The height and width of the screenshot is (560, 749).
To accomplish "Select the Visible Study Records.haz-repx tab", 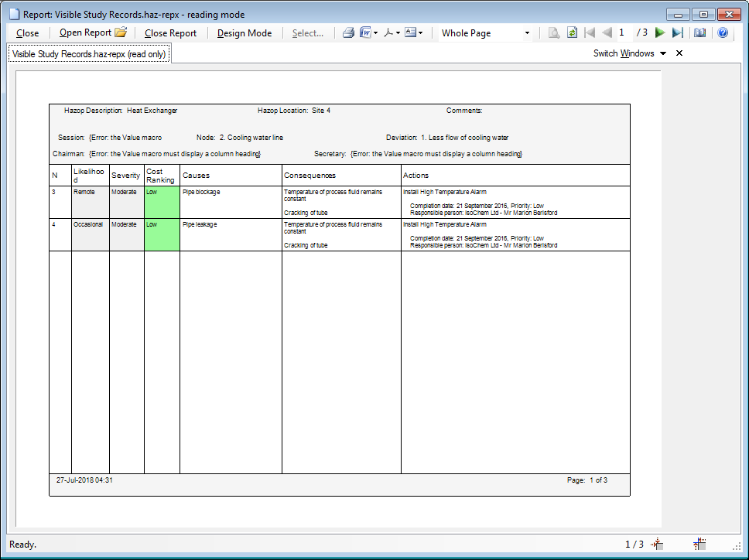I will point(89,54).
